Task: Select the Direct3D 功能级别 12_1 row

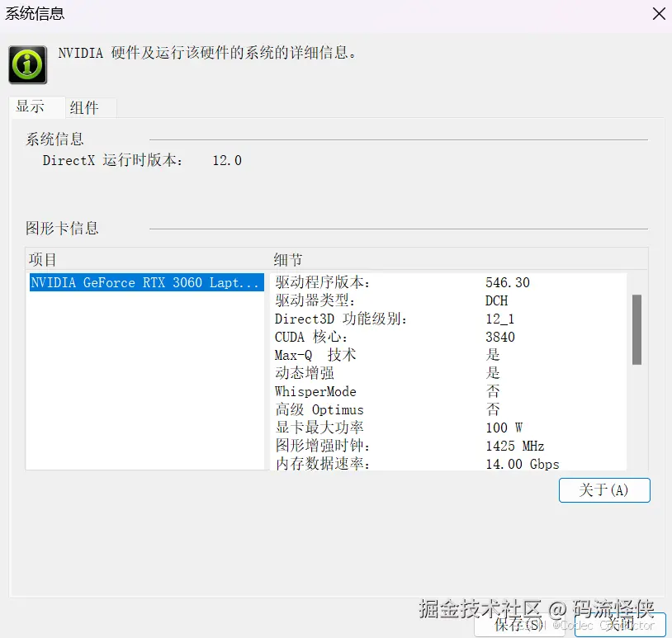Action: tap(413, 319)
